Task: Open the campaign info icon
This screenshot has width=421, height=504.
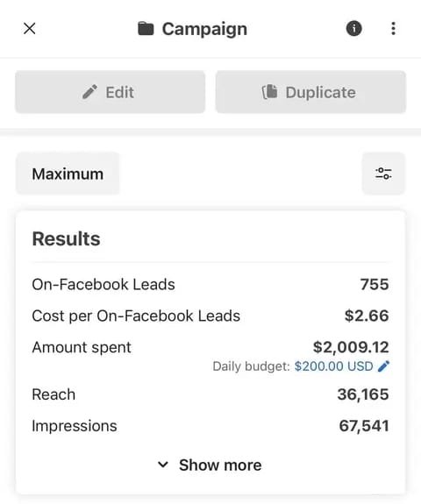Action: coord(353,29)
